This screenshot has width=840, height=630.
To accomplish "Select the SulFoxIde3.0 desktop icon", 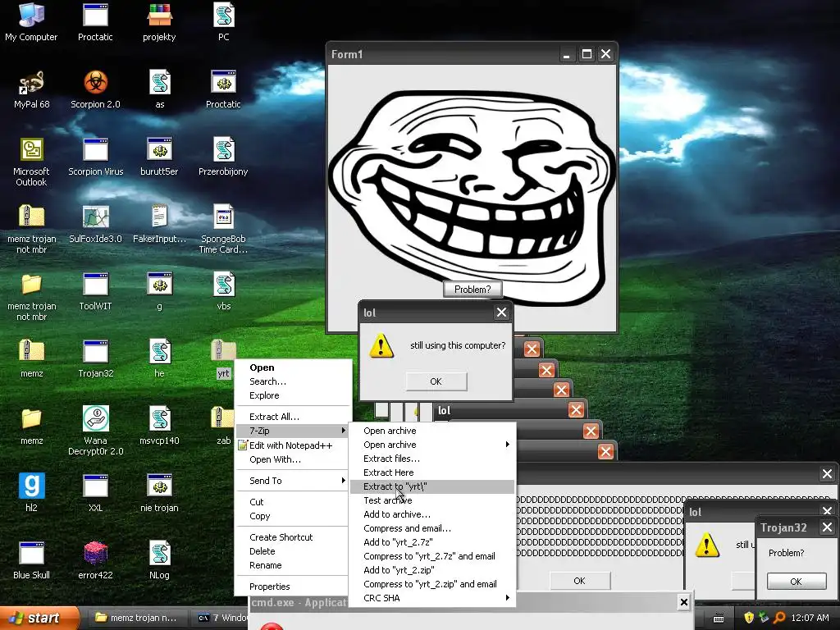I will [x=95, y=224].
